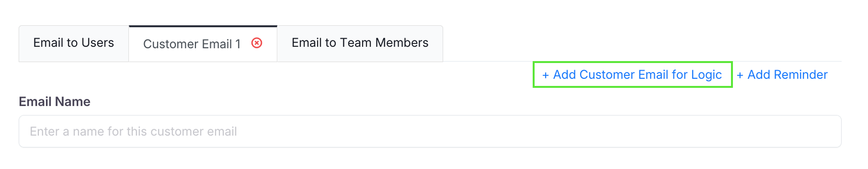Place cursor in the customer email name box

coord(430,131)
